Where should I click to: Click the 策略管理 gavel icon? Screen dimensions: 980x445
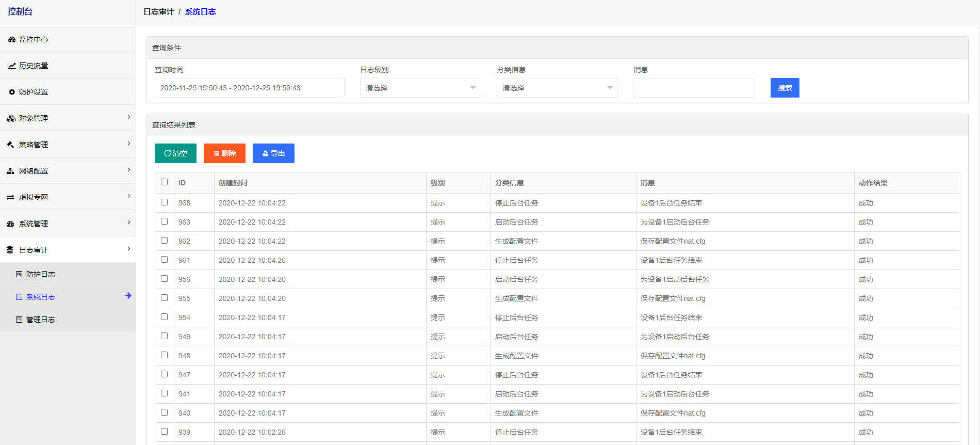click(11, 145)
